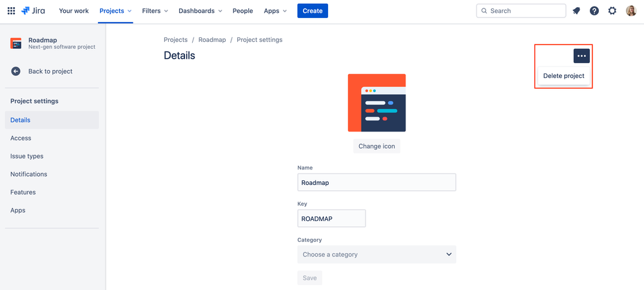
Task: Click the Name input field
Action: coord(376,182)
